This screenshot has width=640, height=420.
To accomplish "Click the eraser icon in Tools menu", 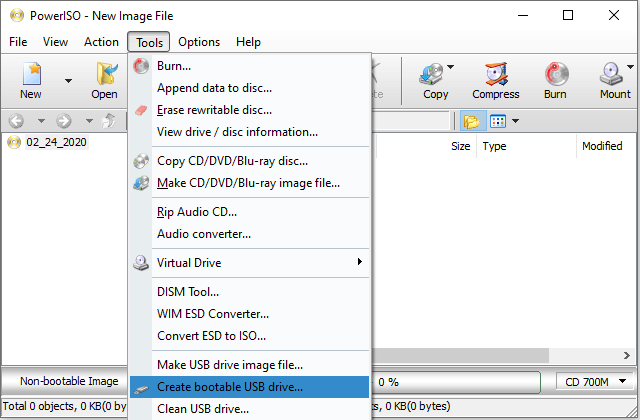I will pyautogui.click(x=141, y=110).
